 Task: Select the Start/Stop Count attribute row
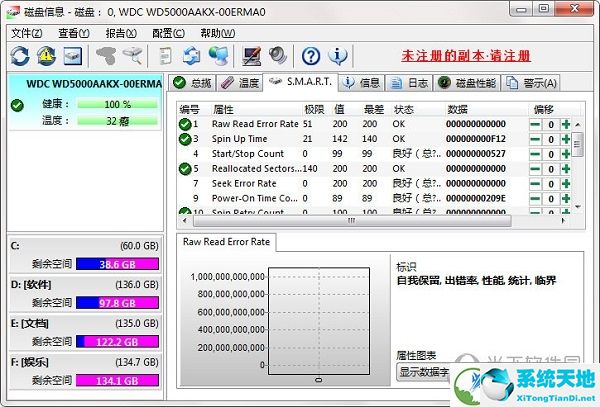click(374, 154)
